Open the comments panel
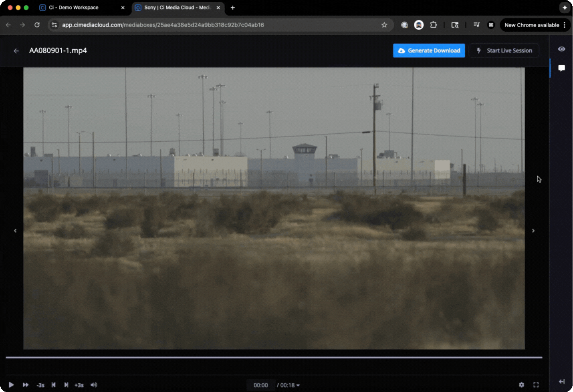This screenshot has width=573, height=392. point(562,68)
